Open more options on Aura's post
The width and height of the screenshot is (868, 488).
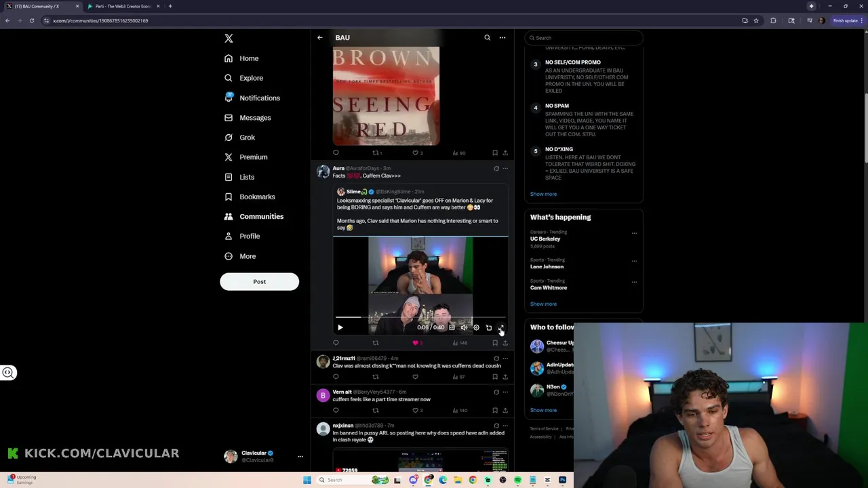click(505, 168)
